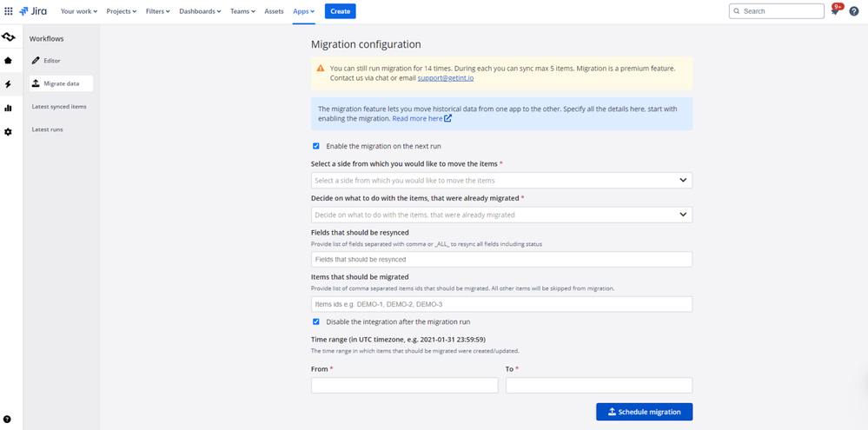This screenshot has height=430, width=868.
Task: Open the gear settings icon in left rail
Action: point(8,132)
